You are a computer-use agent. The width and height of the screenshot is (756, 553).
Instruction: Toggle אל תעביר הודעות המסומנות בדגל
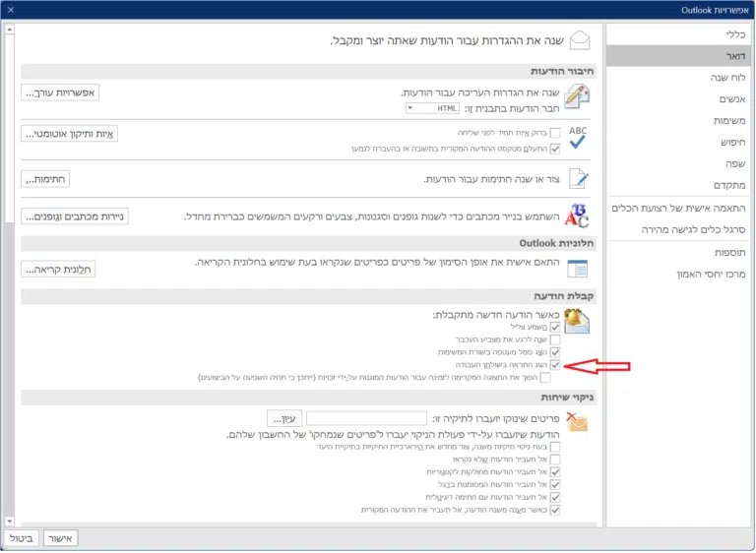(x=555, y=484)
